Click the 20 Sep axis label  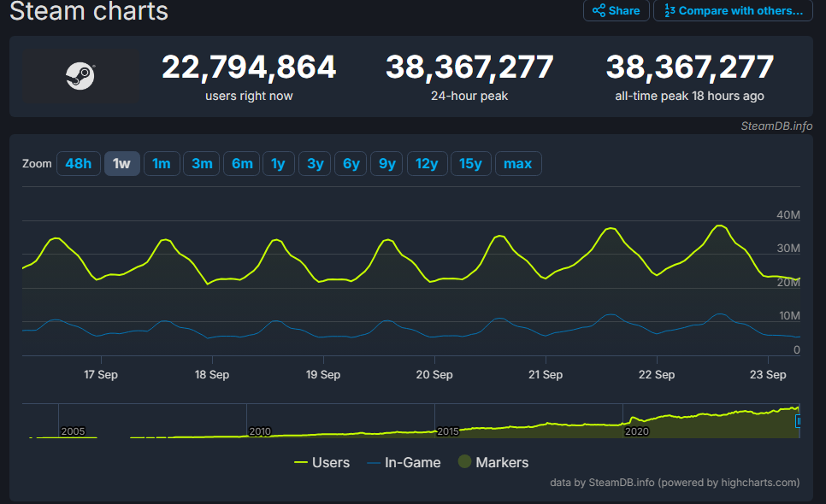(x=434, y=374)
